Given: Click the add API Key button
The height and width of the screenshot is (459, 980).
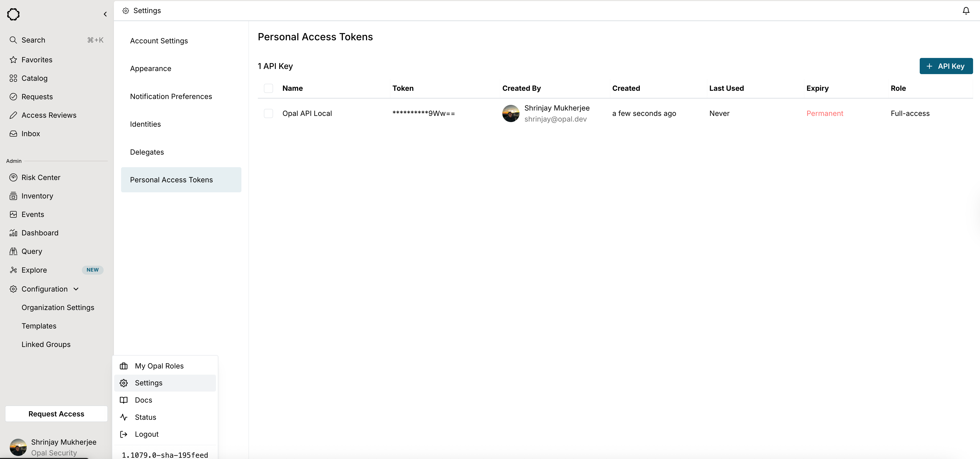Looking at the screenshot, I should pyautogui.click(x=946, y=66).
